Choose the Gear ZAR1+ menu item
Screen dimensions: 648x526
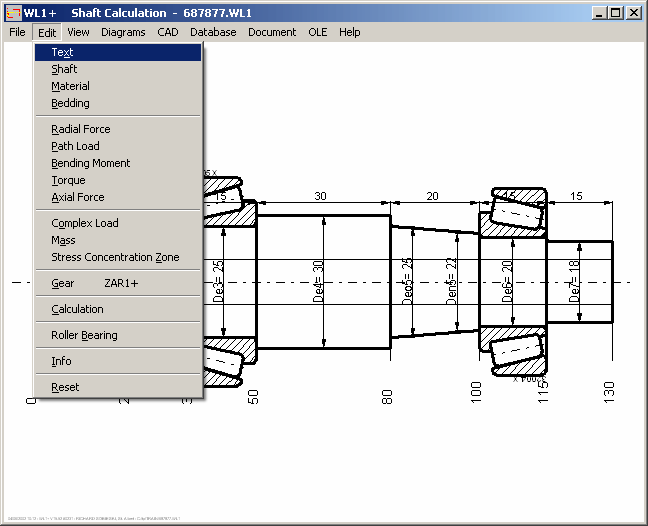[x=95, y=283]
